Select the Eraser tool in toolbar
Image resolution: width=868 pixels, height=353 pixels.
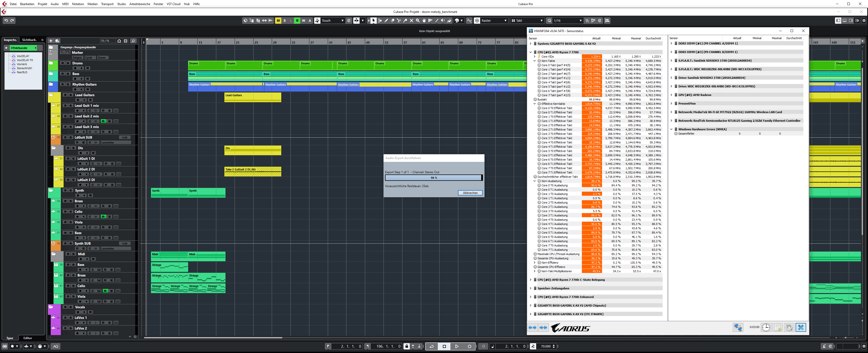(393, 20)
